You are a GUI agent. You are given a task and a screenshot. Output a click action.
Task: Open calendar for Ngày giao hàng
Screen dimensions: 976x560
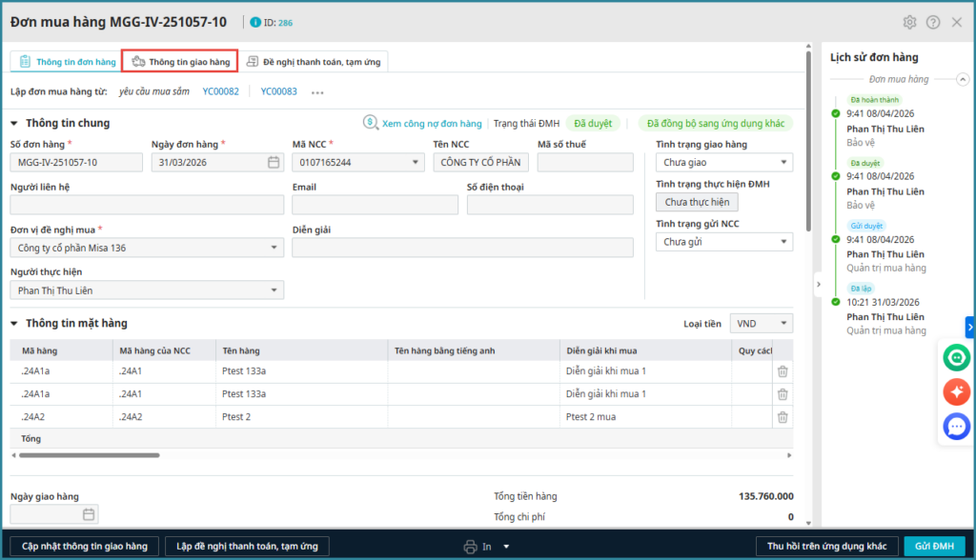pyautogui.click(x=89, y=514)
